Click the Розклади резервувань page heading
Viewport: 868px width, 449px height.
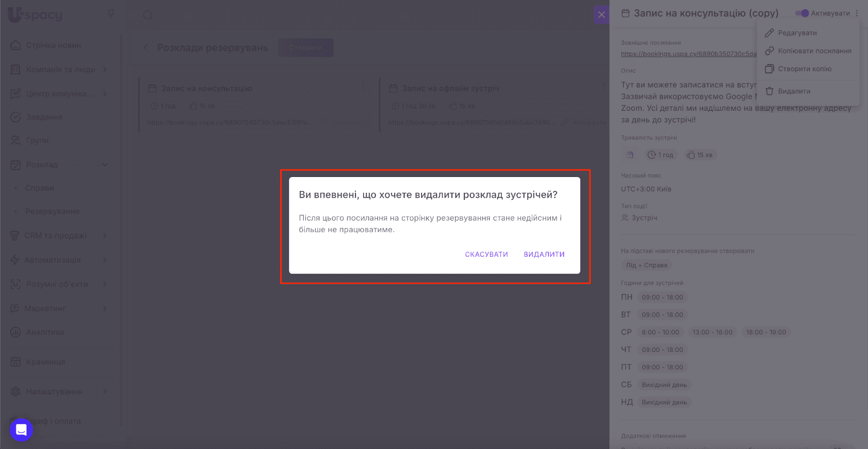pyautogui.click(x=213, y=48)
